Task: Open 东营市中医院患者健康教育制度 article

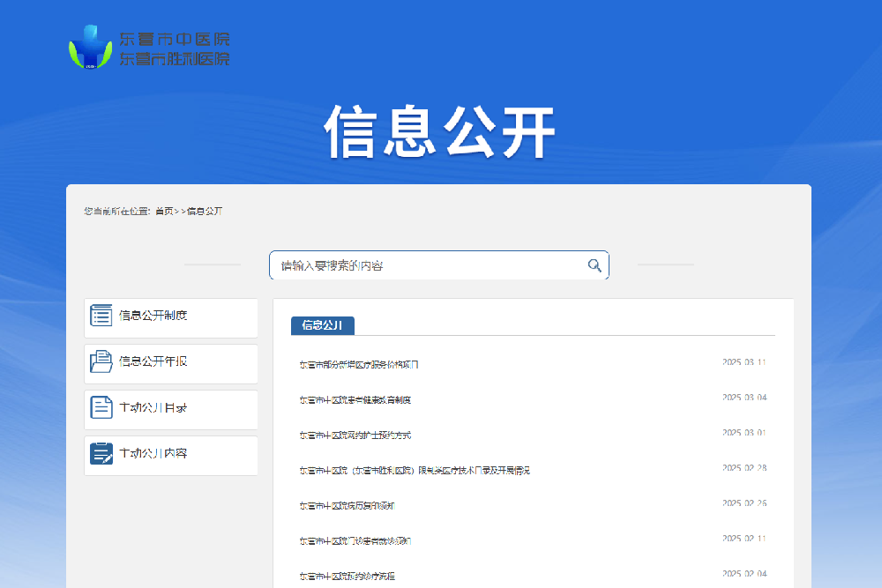Action: click(356, 398)
